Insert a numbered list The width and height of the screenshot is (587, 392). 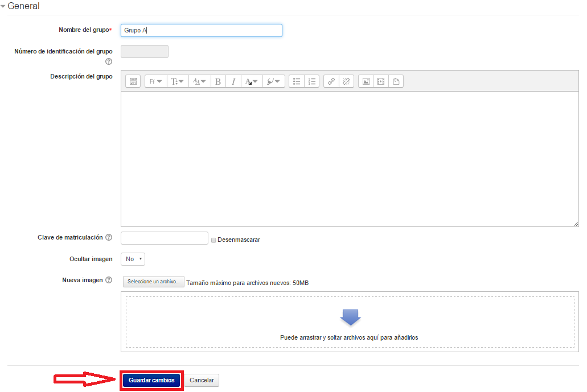coord(311,81)
